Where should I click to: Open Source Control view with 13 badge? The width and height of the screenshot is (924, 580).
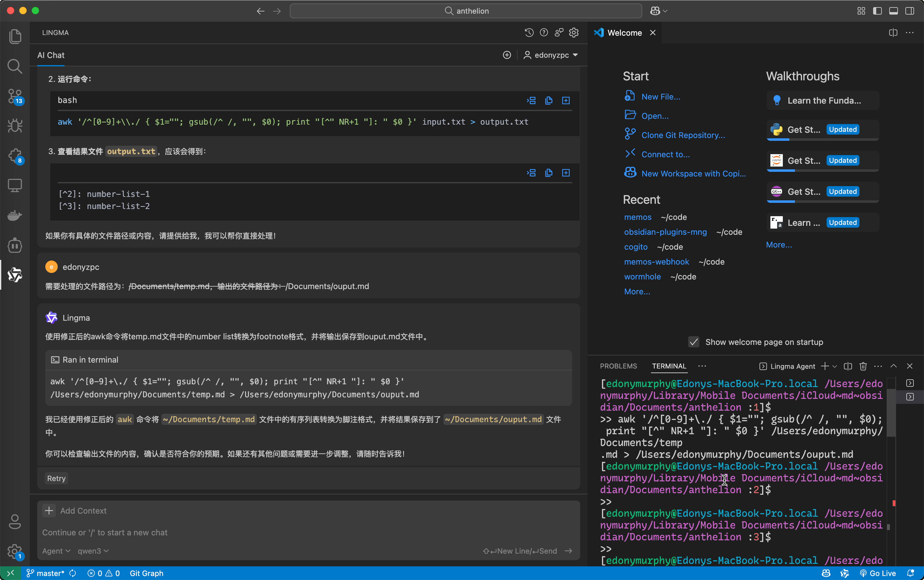click(x=15, y=96)
